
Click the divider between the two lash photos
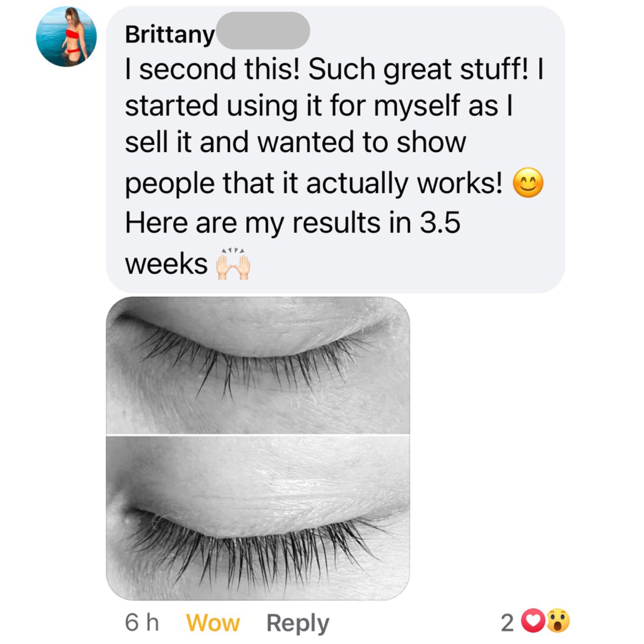tap(258, 435)
